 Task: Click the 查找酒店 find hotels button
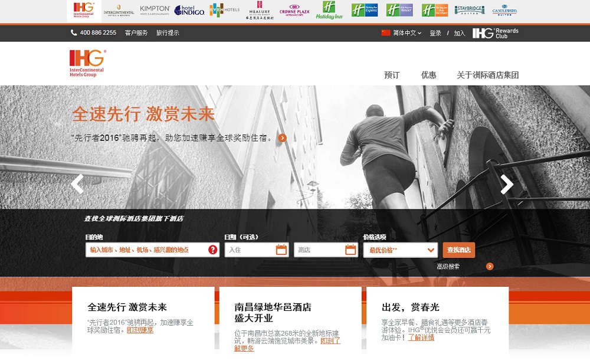click(458, 250)
